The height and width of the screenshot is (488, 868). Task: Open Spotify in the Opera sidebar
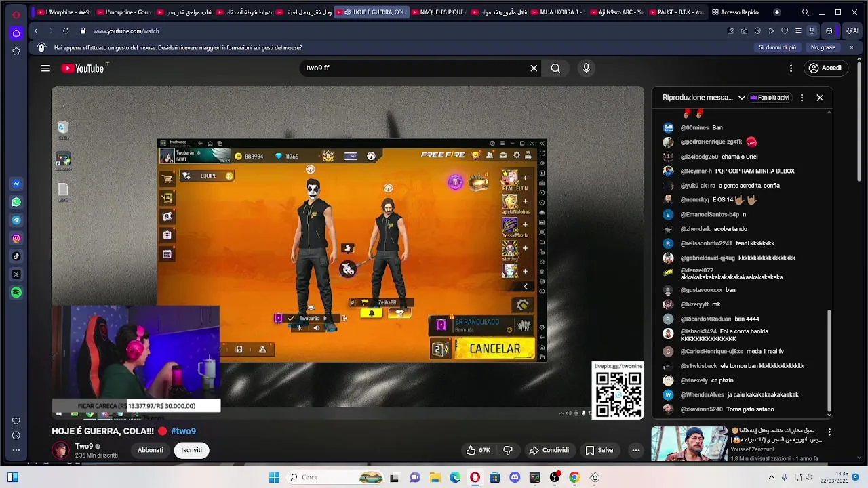coord(16,292)
